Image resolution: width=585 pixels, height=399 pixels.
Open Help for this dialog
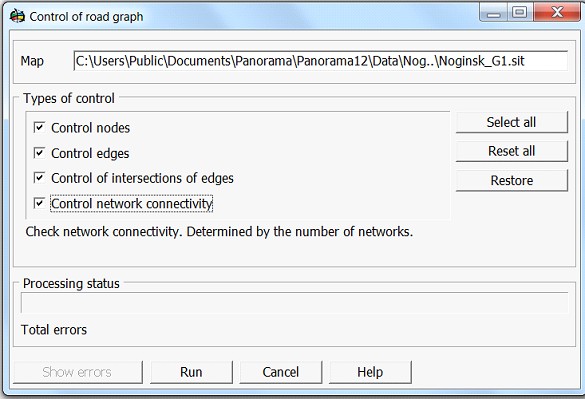pyautogui.click(x=370, y=372)
